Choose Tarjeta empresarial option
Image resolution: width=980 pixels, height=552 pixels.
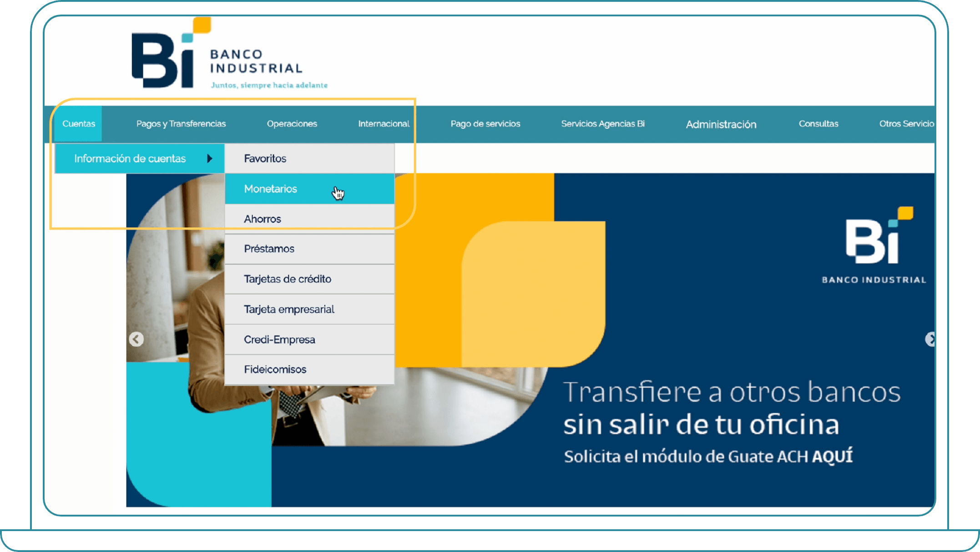point(310,309)
